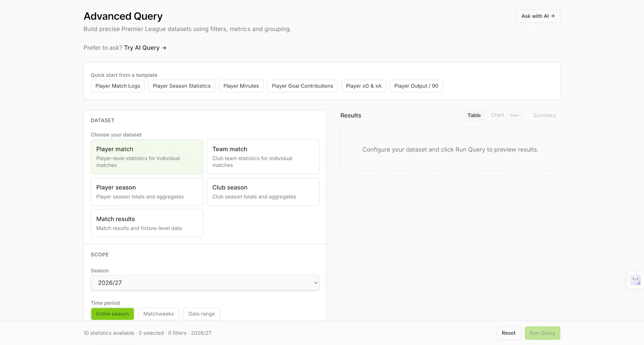Screen dimensions: 644x345
Task: Select the Match results dataset card
Action: point(147,223)
